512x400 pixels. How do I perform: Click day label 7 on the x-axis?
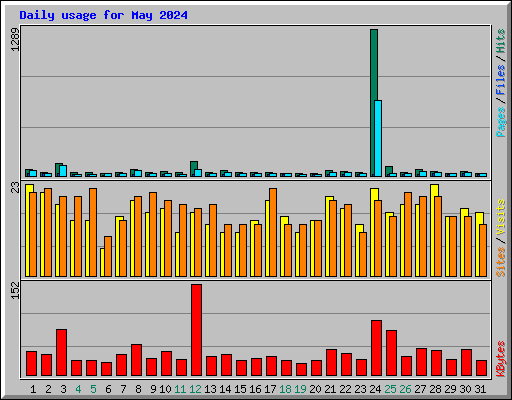[123, 389]
